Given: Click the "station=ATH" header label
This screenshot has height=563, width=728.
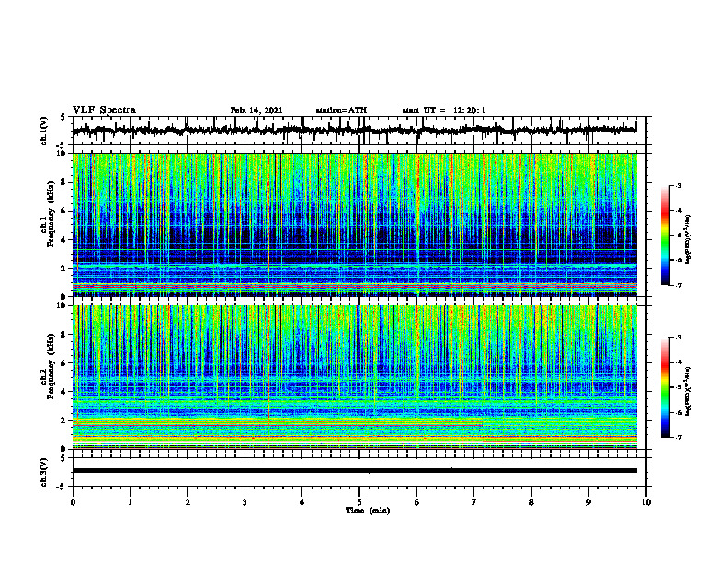Looking at the screenshot, I should coord(341,110).
